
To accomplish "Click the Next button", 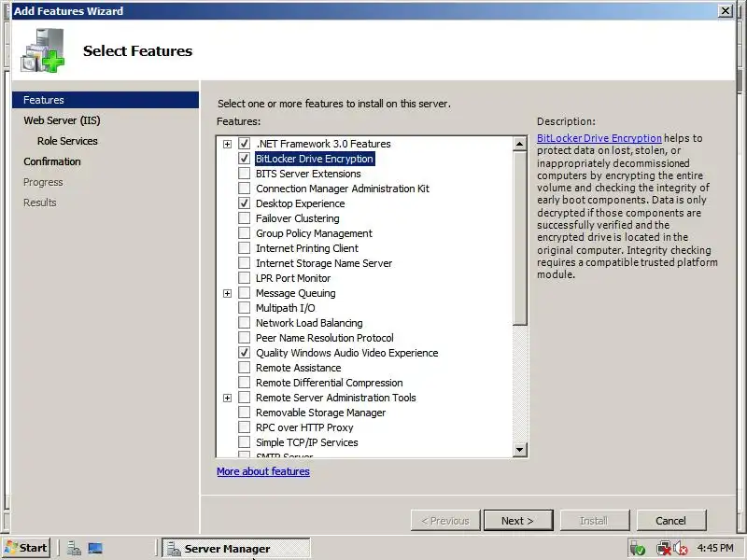I will pos(518,521).
